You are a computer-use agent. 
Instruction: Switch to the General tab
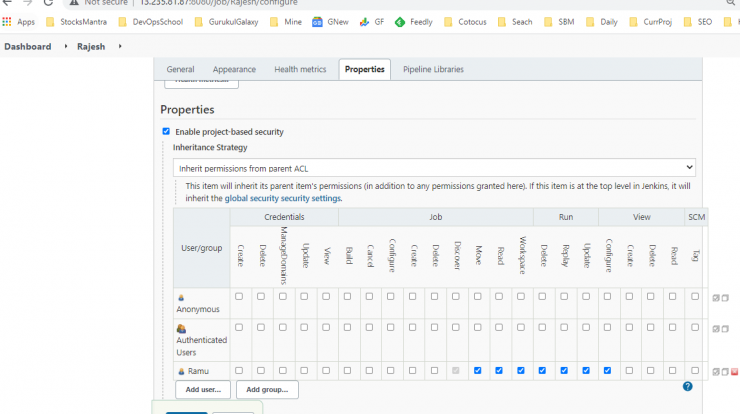click(180, 69)
